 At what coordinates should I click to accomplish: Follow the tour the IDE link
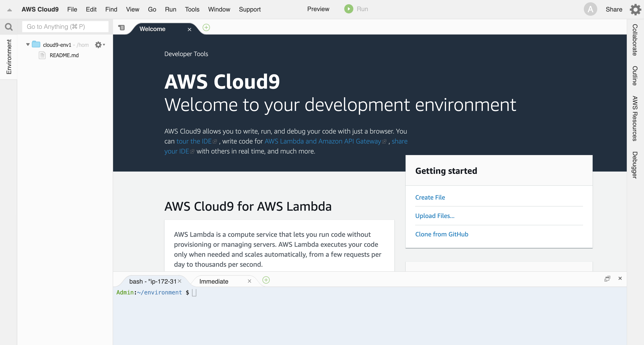196,141
